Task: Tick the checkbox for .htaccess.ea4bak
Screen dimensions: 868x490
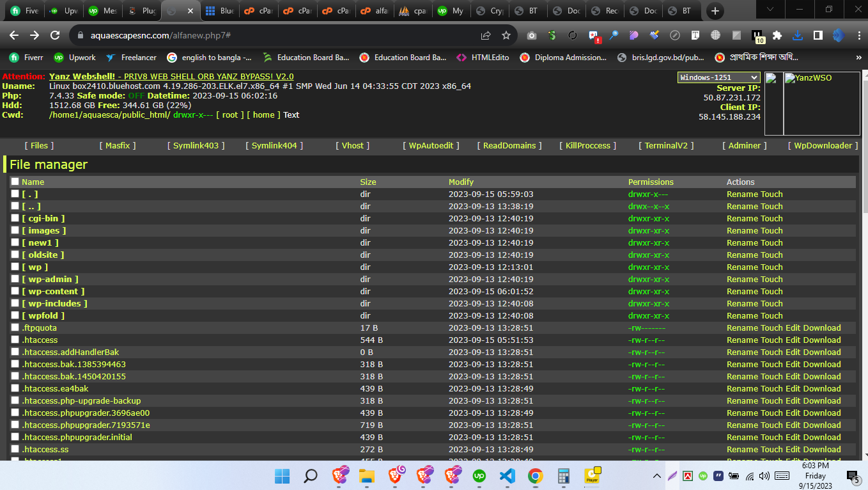Action: [x=15, y=388]
